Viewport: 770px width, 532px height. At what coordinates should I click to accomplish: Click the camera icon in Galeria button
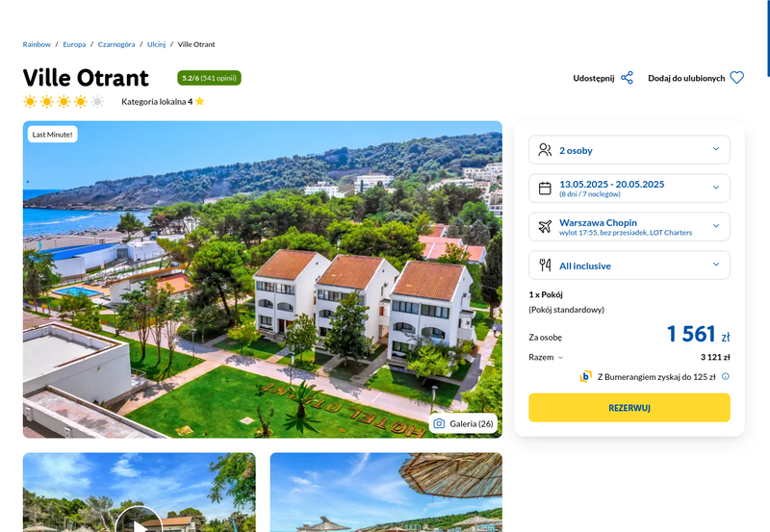439,423
